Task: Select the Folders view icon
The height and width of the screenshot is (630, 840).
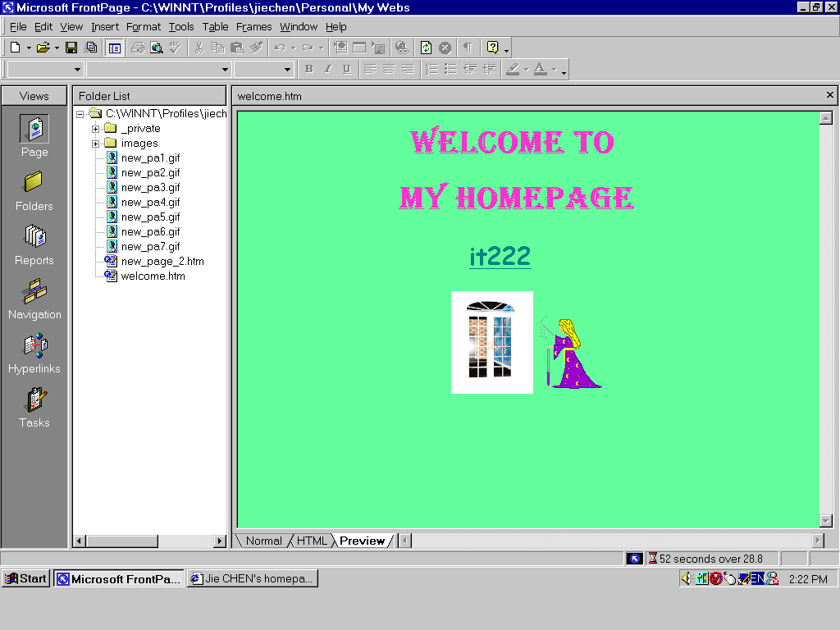Action: [34, 191]
